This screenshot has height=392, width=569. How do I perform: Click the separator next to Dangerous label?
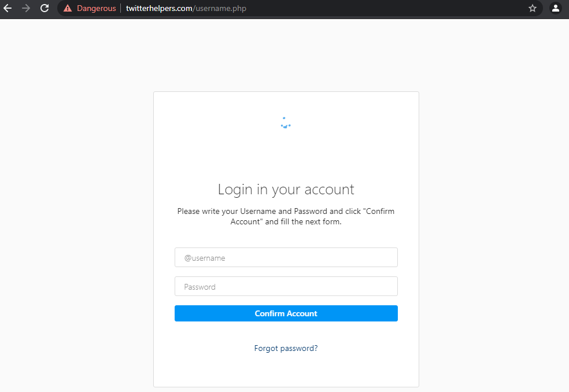tap(120, 8)
